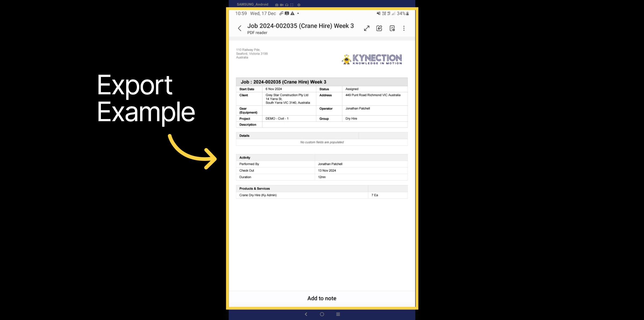Tap the muted sound status icon
The image size is (644, 320).
tap(378, 13)
